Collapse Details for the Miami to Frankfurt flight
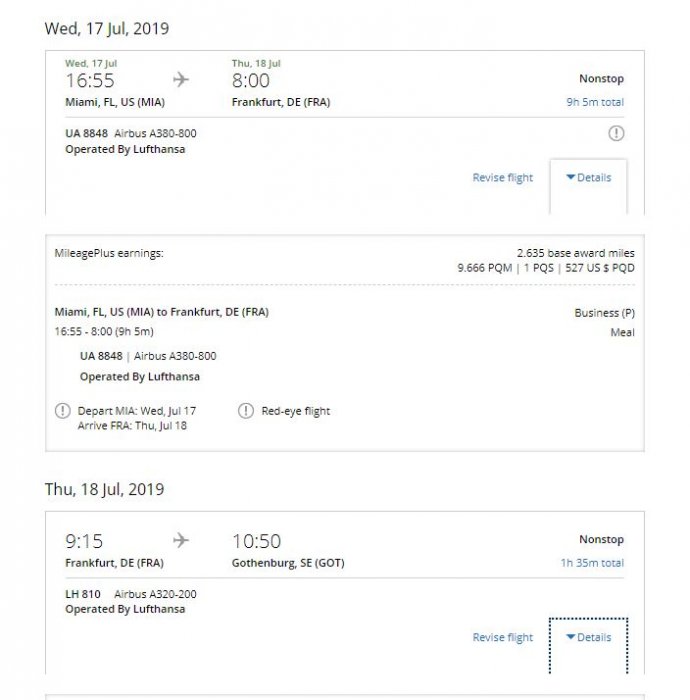The height and width of the screenshot is (700, 690). (x=589, y=178)
